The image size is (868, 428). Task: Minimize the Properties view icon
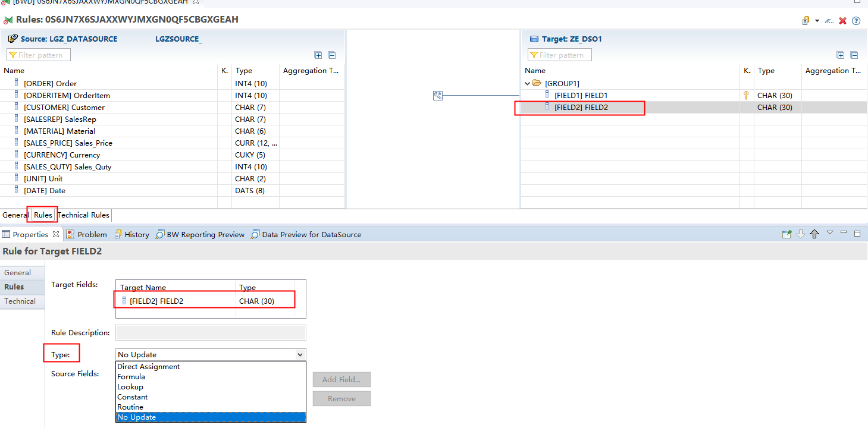tap(843, 234)
